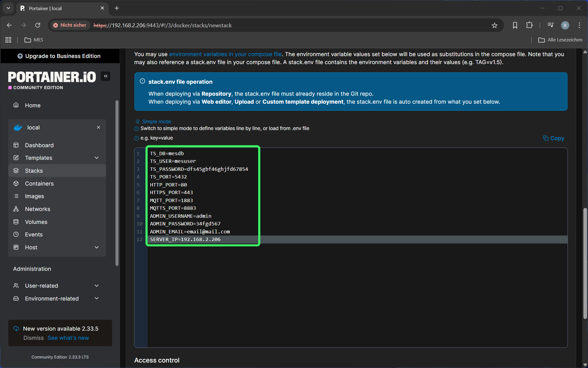Bookmark this page with the star icon
Image resolution: width=588 pixels, height=368 pixels.
[494, 25]
